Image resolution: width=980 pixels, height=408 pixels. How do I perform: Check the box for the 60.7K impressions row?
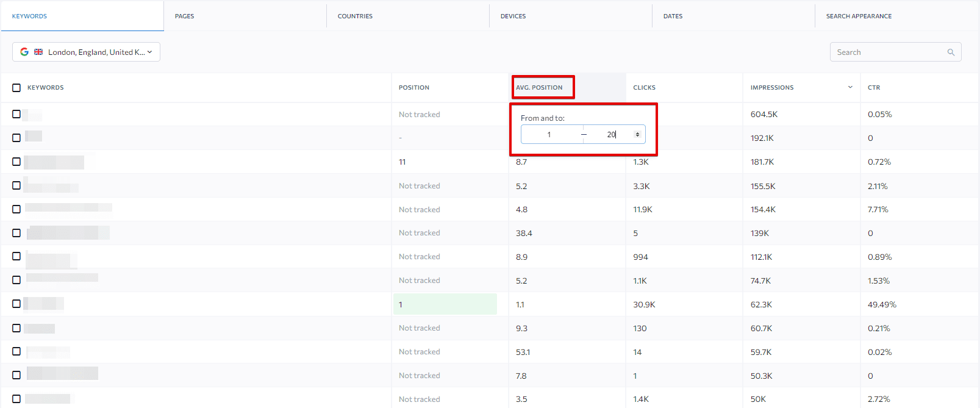pos(16,328)
